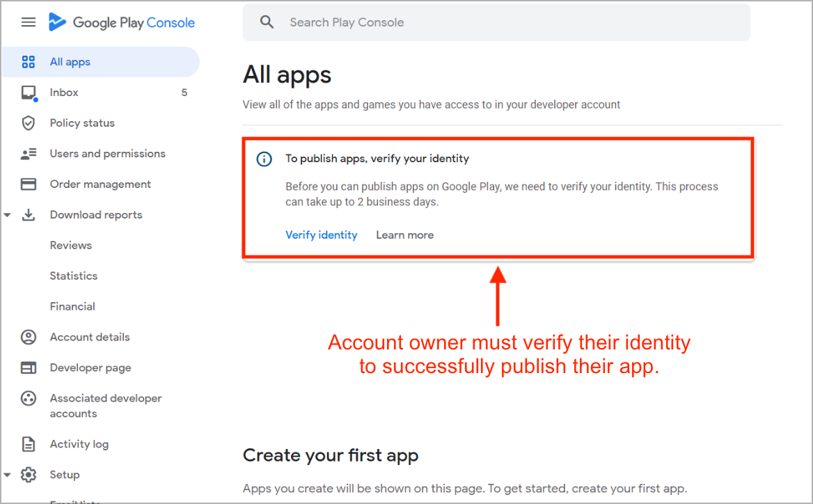813x504 pixels.
Task: Select Financial in the sidebar
Action: pyautogui.click(x=72, y=306)
